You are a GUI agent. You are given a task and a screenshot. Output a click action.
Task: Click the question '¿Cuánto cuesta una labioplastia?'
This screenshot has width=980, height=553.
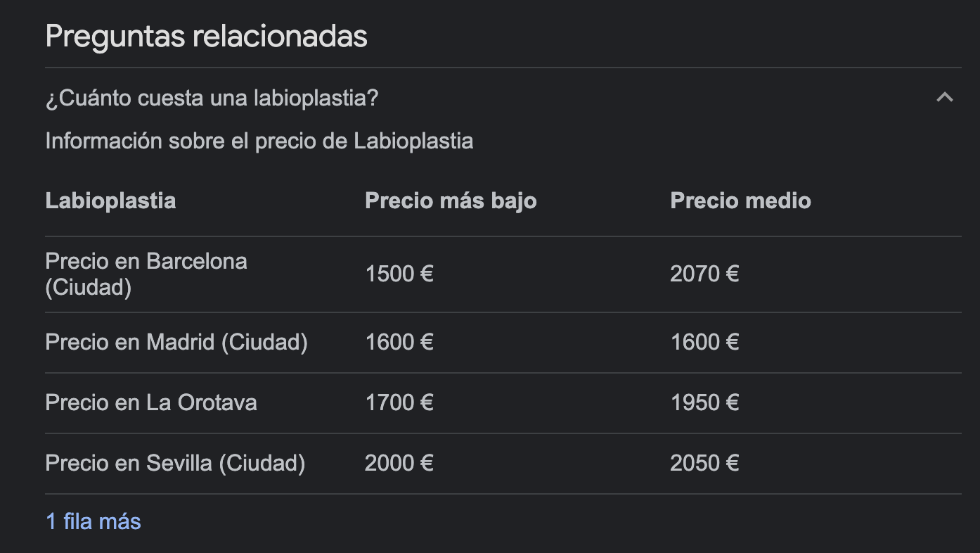pyautogui.click(x=212, y=98)
